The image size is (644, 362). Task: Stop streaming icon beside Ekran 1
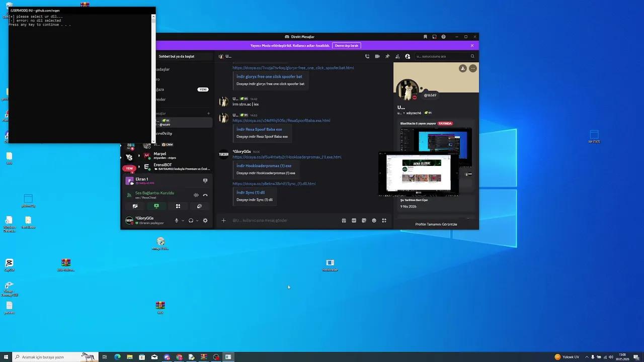[205, 180]
